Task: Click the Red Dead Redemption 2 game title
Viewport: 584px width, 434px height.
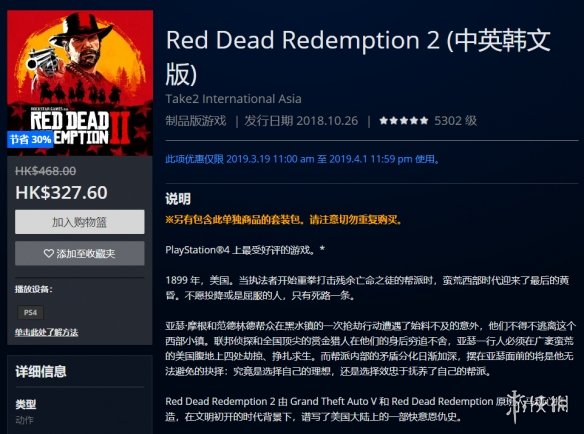Action: click(358, 57)
